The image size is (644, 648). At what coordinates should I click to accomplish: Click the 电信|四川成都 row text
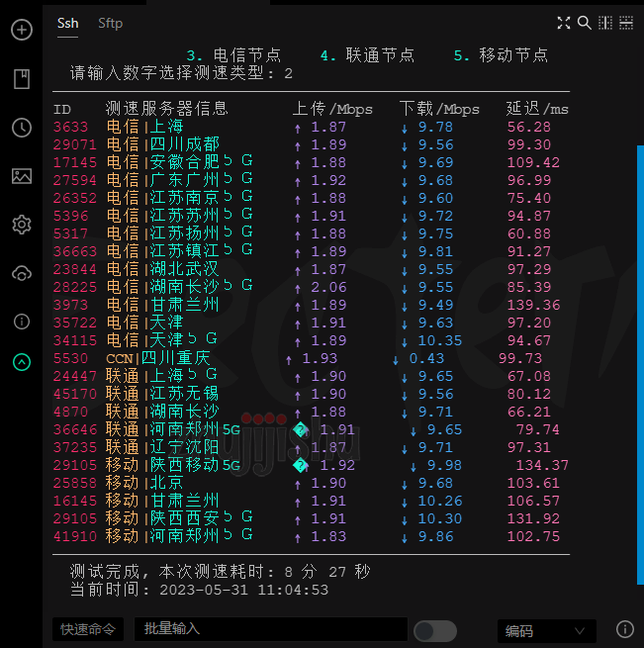click(x=163, y=144)
